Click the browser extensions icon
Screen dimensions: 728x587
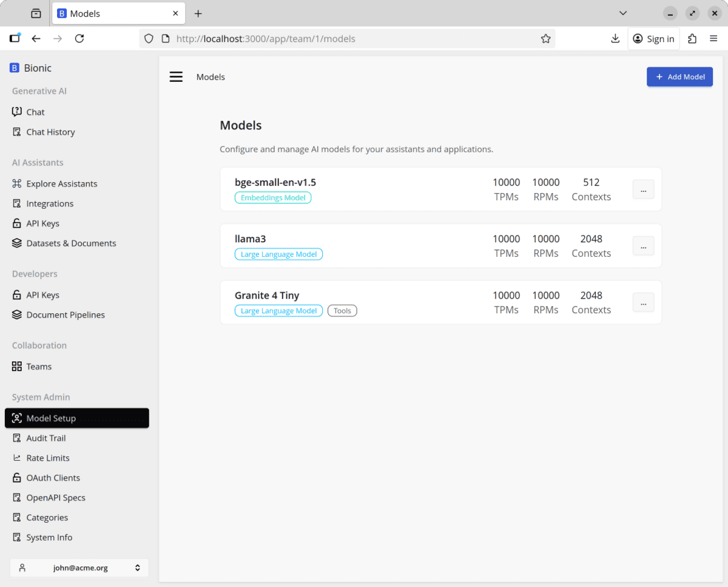point(692,39)
